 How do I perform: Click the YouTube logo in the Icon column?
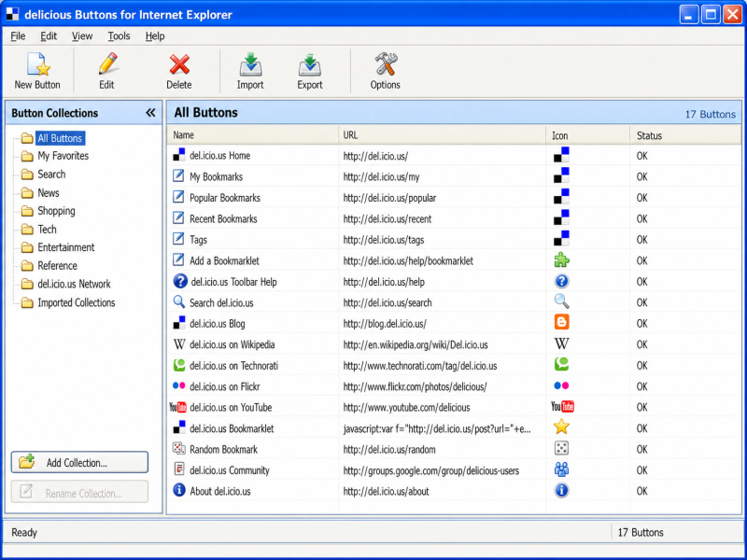coord(563,407)
